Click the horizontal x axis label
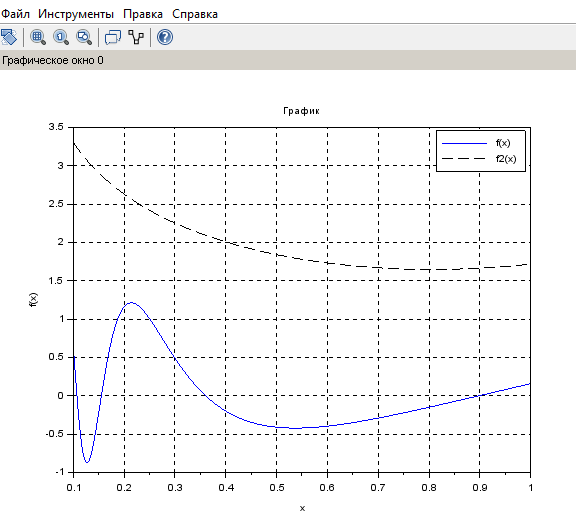 click(302, 508)
